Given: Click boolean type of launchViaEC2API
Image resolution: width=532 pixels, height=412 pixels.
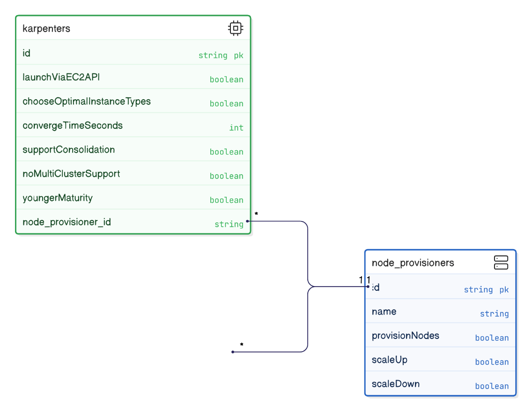Looking at the screenshot, I should click(226, 79).
